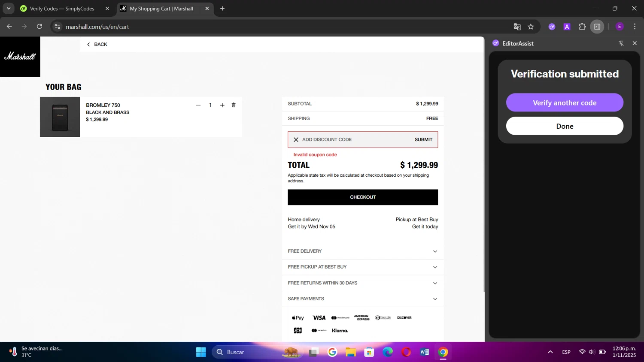Image resolution: width=644 pixels, height=362 pixels.
Task: Select the My Shopping Cart Marshall tab
Action: pos(161,9)
